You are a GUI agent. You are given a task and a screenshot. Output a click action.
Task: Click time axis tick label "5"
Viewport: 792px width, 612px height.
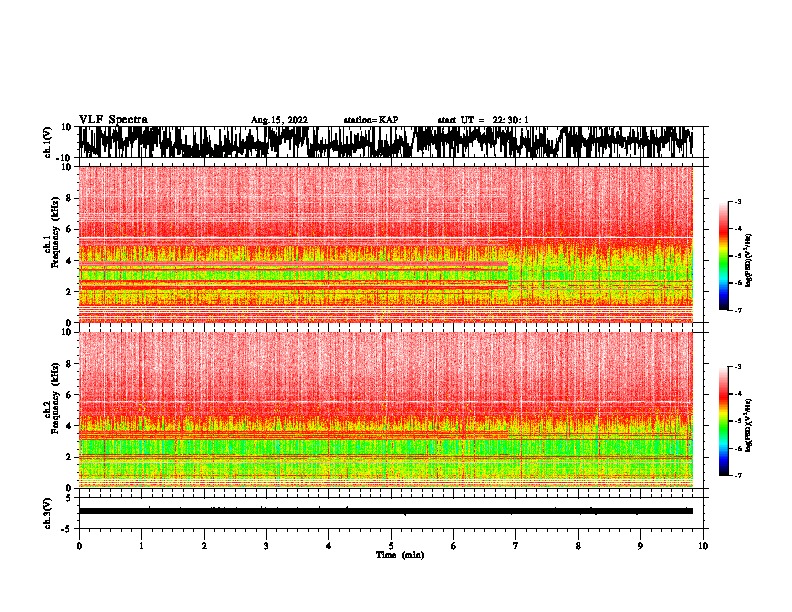[x=391, y=546]
